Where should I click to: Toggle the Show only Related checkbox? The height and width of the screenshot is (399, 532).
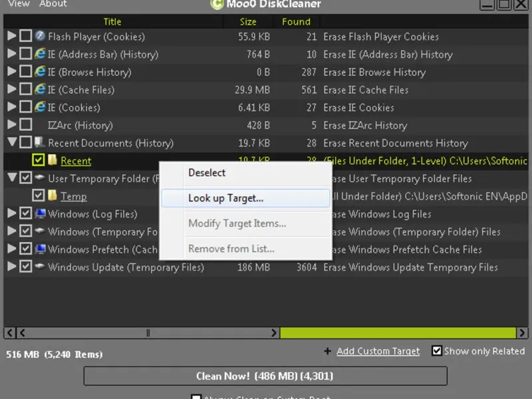[x=437, y=350]
